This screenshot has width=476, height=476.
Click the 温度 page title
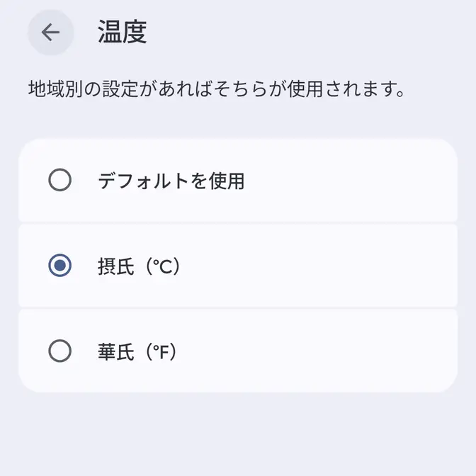click(x=122, y=33)
